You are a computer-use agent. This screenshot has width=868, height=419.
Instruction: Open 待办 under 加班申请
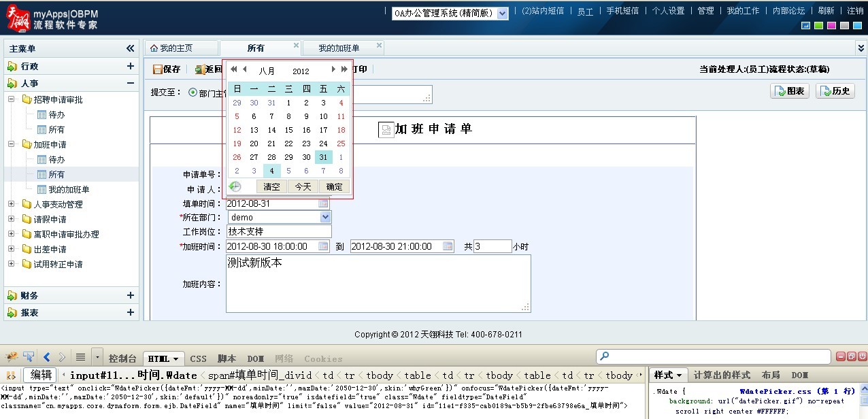tap(56, 160)
